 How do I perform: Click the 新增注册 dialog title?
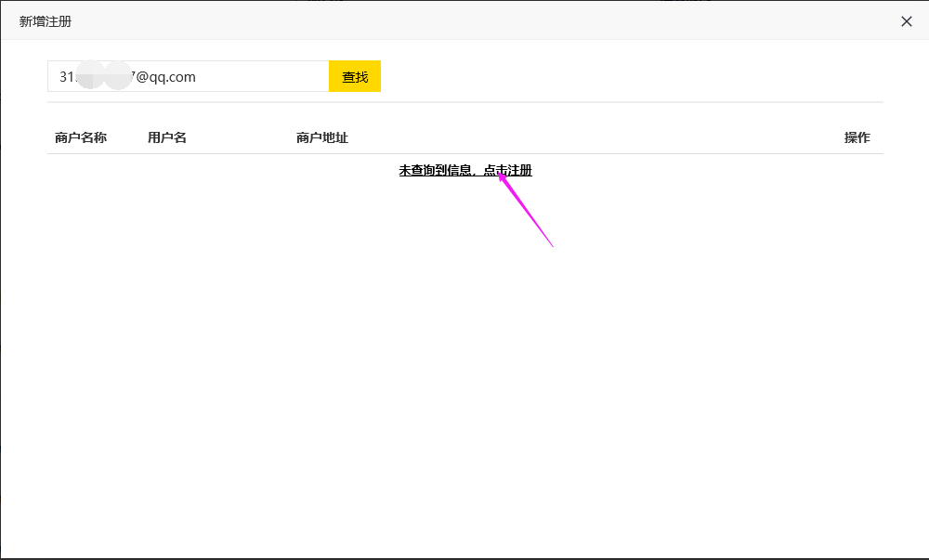coord(45,21)
